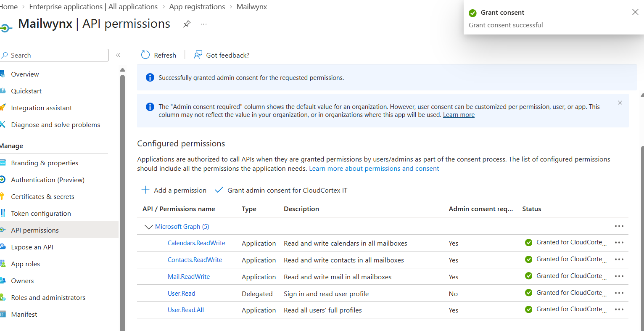
Task: Follow Learn more about permissions and consent
Action: point(374,169)
